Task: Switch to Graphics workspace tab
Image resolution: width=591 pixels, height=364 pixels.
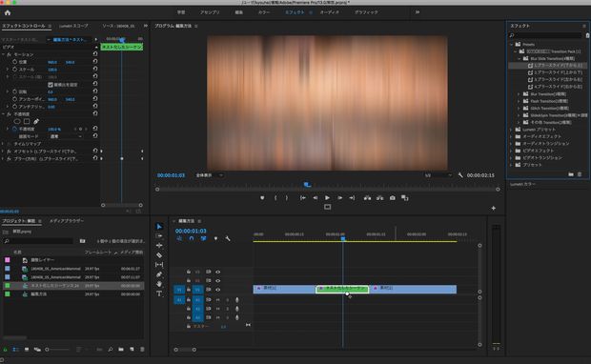Action: (366, 12)
